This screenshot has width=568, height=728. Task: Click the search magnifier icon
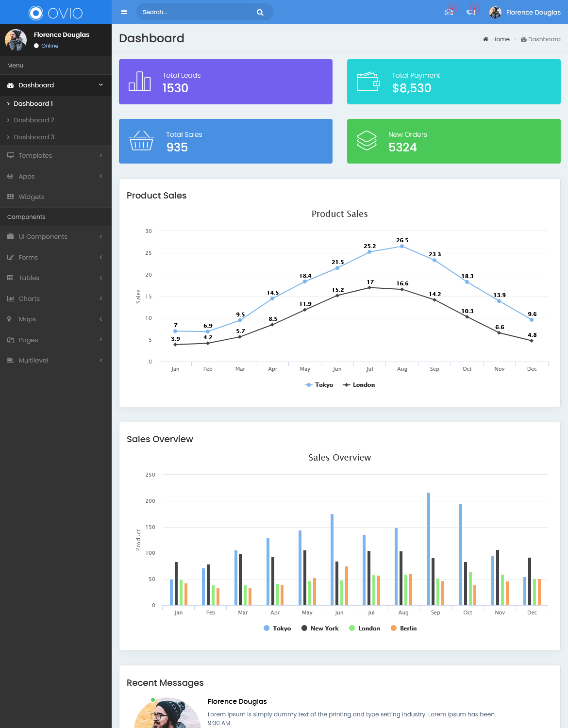260,12
